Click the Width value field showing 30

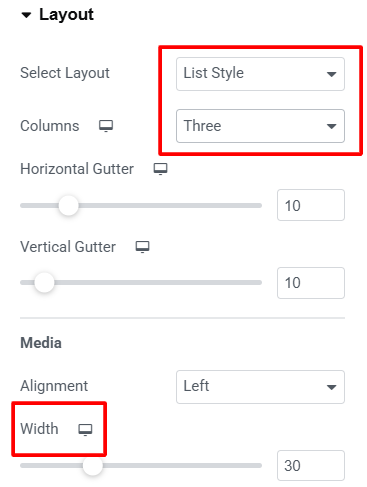coord(311,465)
